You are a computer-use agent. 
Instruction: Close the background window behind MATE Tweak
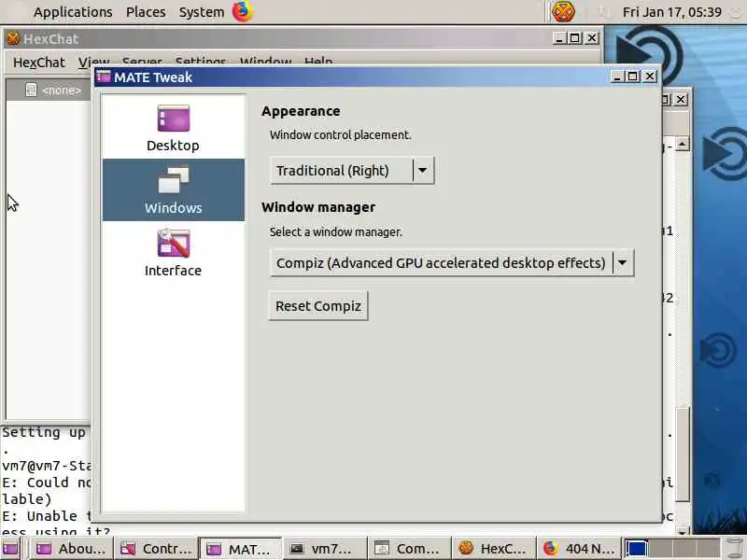pos(681,99)
